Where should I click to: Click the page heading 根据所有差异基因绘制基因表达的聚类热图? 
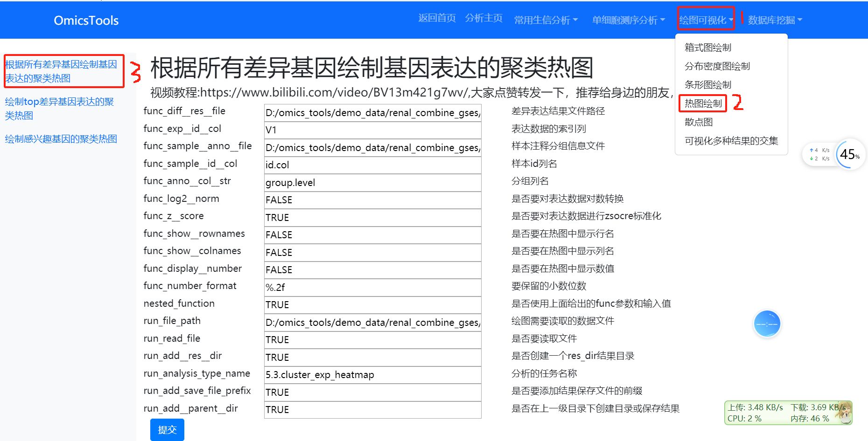tap(371, 68)
